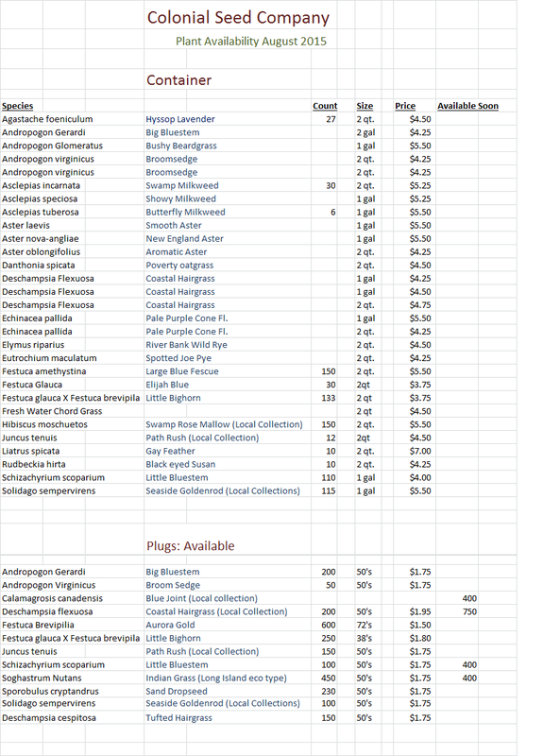Click the 'Agastache foeniculum' cell

click(x=47, y=119)
